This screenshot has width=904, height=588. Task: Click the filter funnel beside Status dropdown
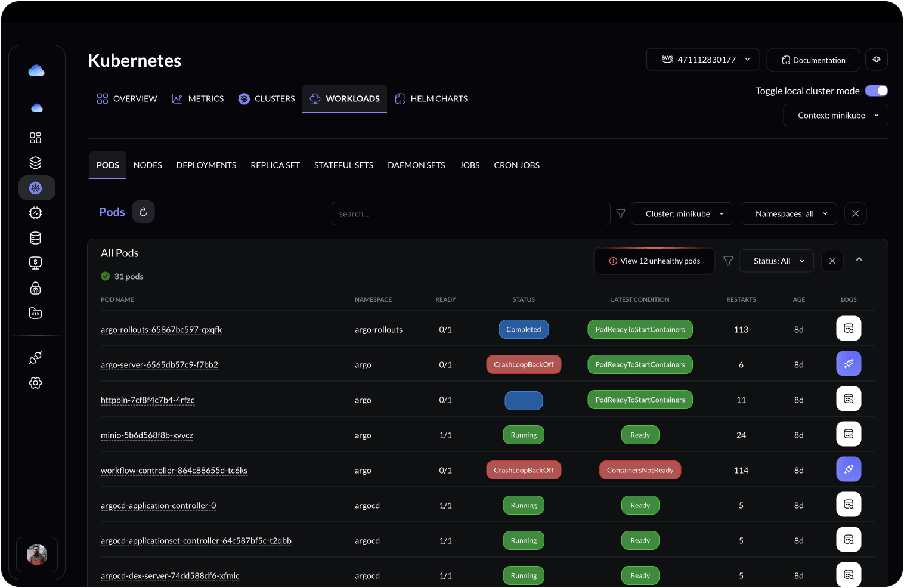pyautogui.click(x=728, y=261)
